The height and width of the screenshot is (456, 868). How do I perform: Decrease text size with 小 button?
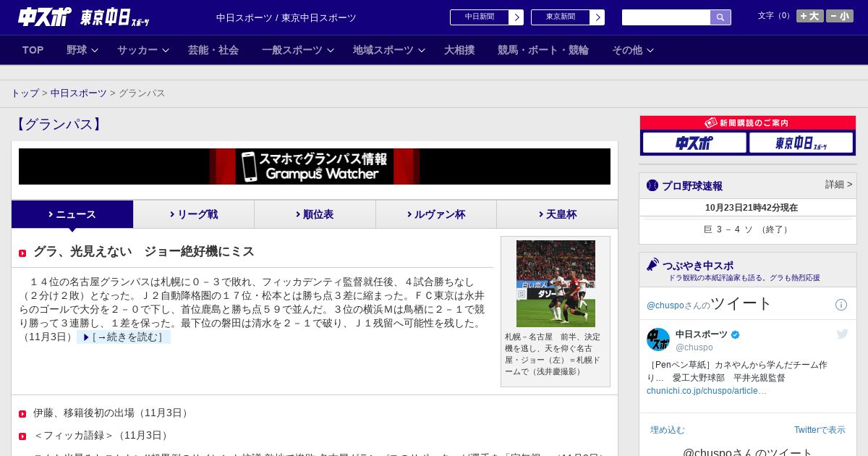tap(840, 16)
